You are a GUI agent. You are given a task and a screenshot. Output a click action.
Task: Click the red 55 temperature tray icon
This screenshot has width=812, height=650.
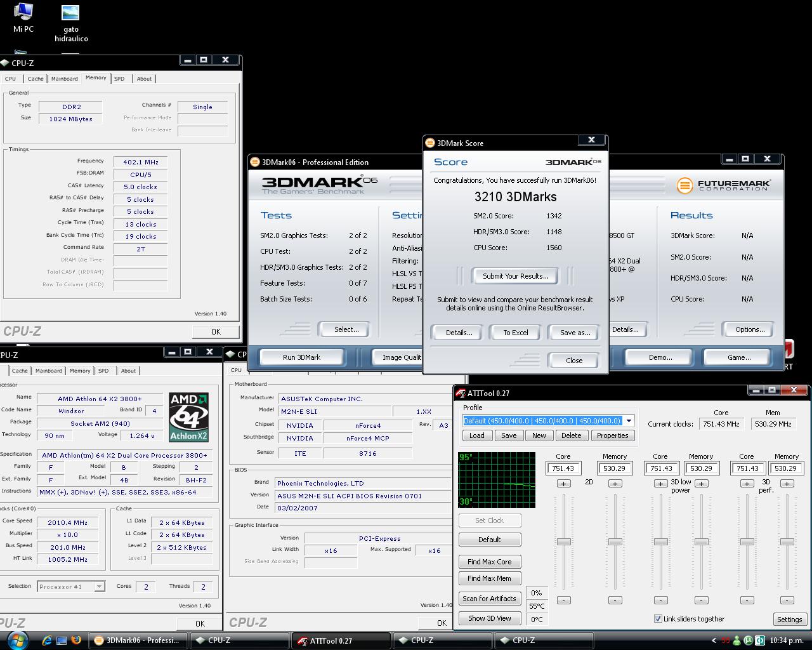click(726, 640)
